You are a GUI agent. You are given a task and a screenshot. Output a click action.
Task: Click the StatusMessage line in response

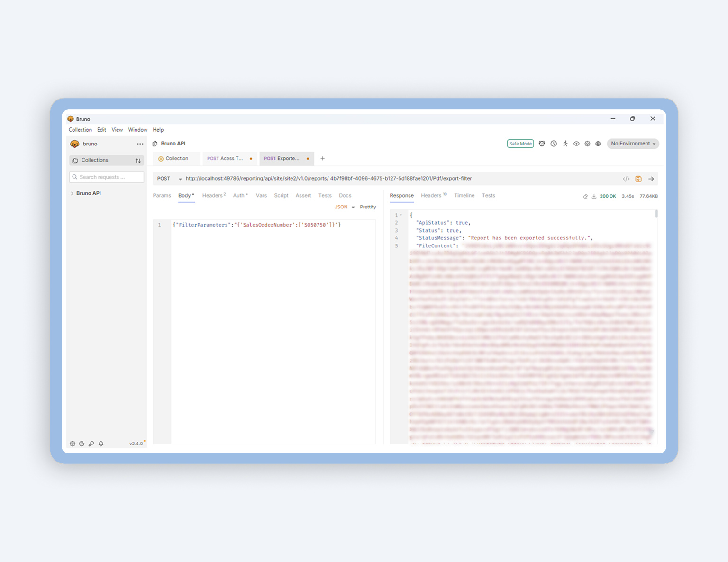pos(505,238)
